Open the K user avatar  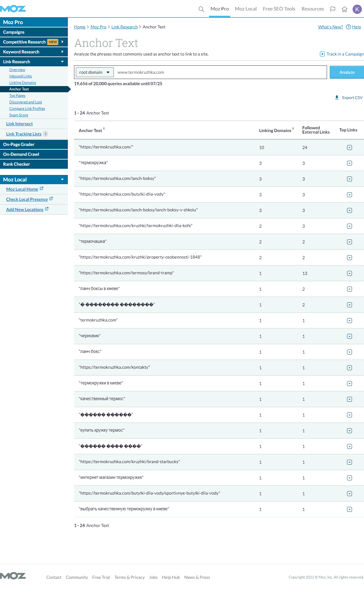(357, 9)
